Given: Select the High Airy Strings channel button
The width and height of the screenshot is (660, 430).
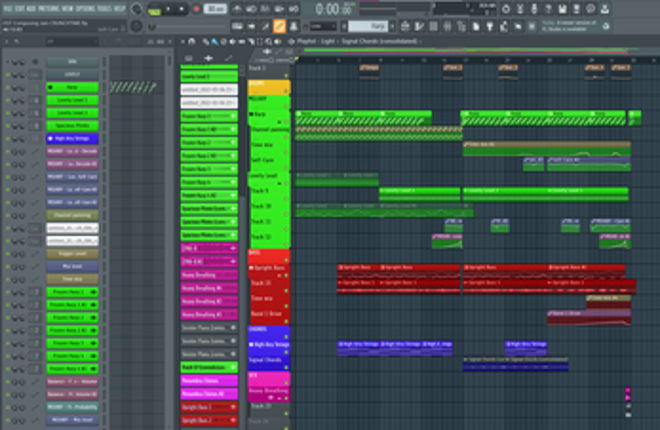Looking at the screenshot, I should (72, 138).
